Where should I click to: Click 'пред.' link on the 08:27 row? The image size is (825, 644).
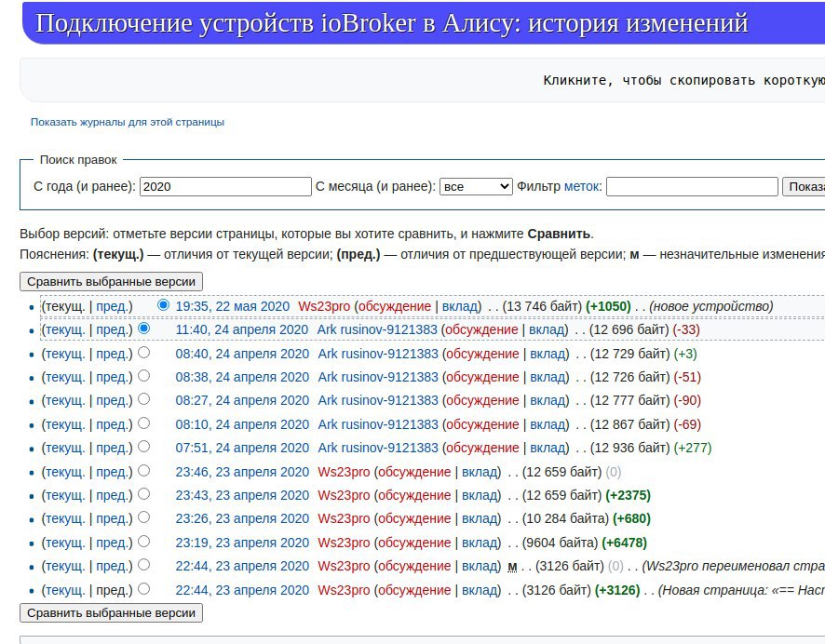pos(112,400)
